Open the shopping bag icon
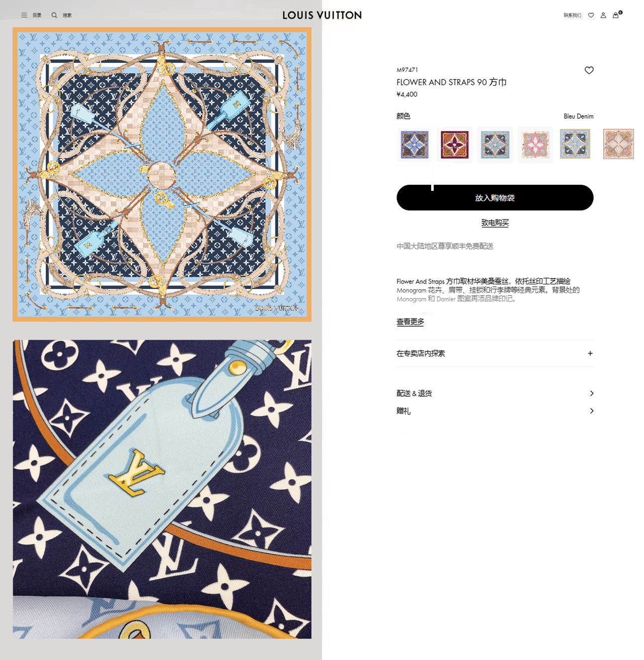 coord(616,15)
